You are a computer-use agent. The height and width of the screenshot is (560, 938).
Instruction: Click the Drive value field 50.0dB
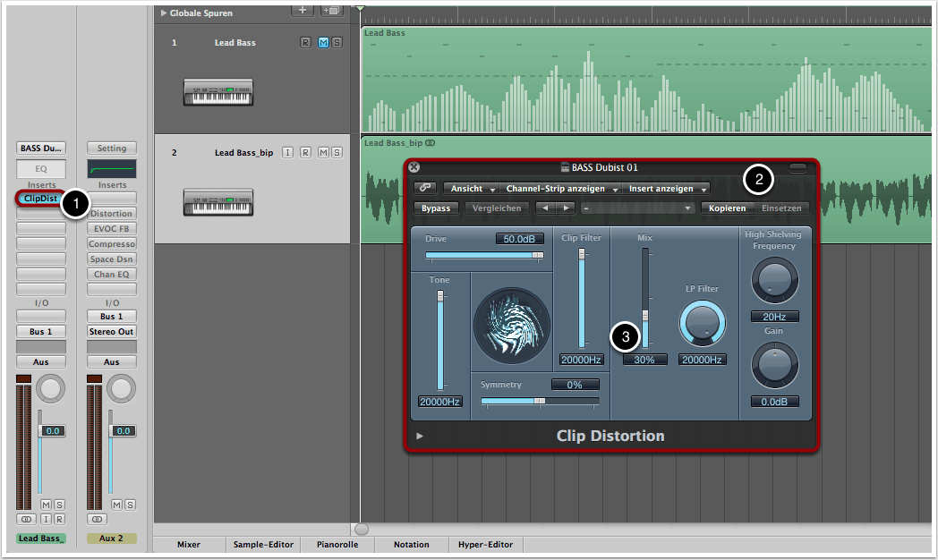(520, 239)
